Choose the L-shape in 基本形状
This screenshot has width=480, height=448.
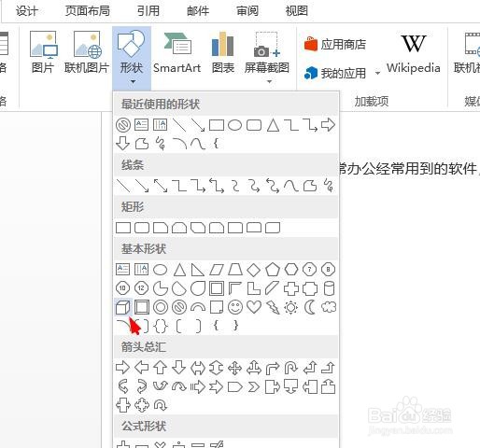(x=254, y=288)
